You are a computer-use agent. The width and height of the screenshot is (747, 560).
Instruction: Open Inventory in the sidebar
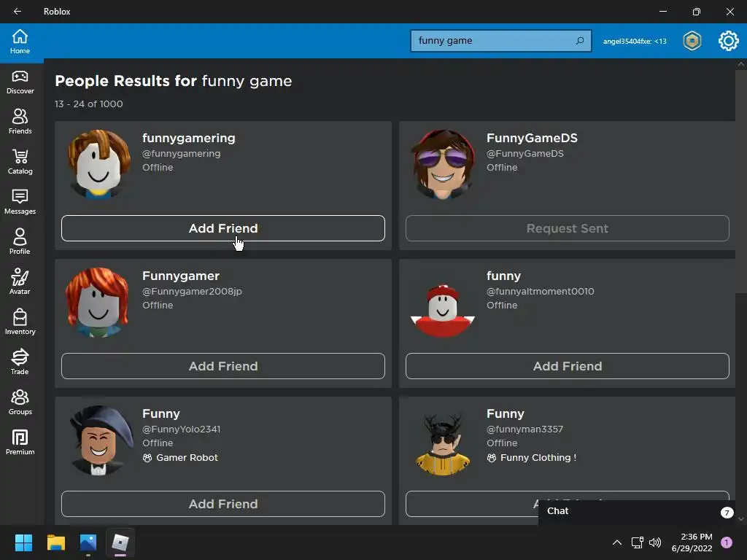pyautogui.click(x=20, y=322)
